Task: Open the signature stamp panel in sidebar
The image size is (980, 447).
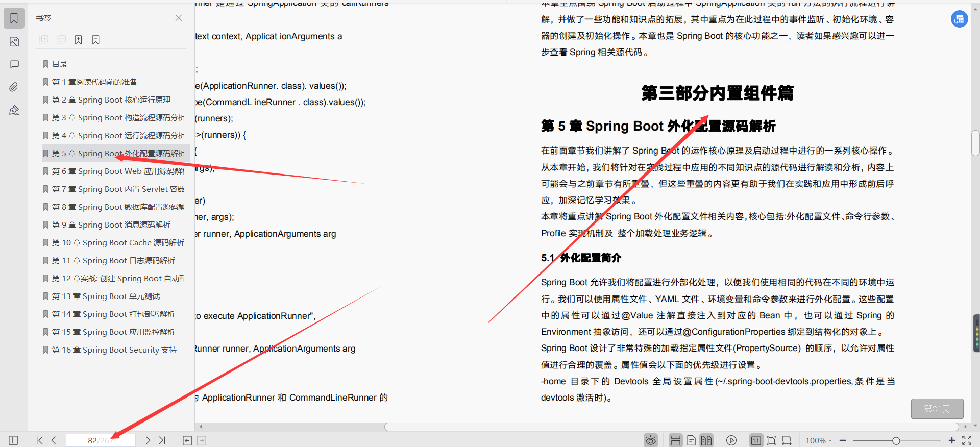Action: 14,111
